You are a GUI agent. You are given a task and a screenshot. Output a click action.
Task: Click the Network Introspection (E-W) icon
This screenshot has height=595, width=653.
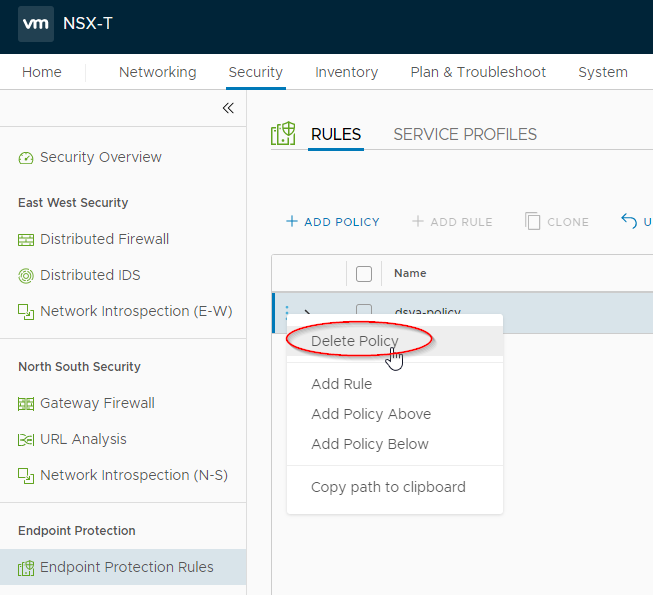click(26, 312)
